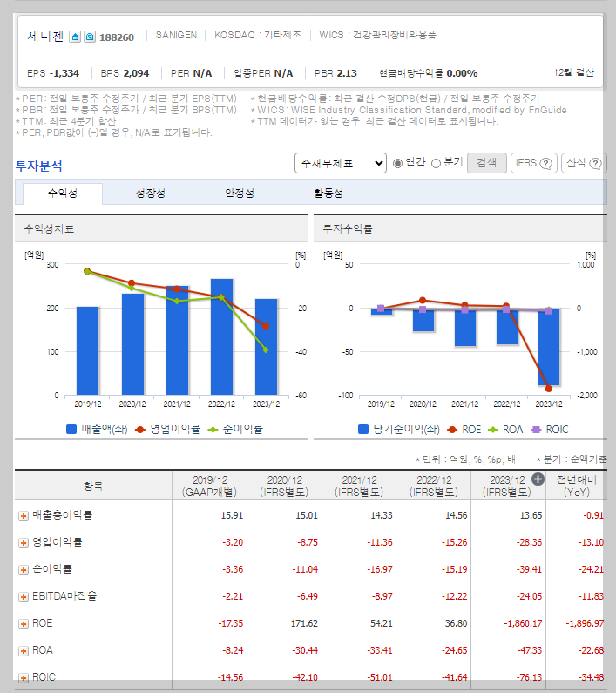This screenshot has width=616, height=693.
Task: Click the 2023/12 ROE data point
Action: click(x=549, y=389)
